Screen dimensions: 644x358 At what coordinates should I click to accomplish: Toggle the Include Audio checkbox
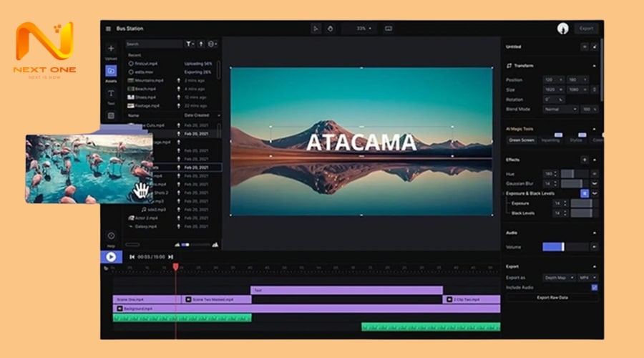[x=594, y=287]
